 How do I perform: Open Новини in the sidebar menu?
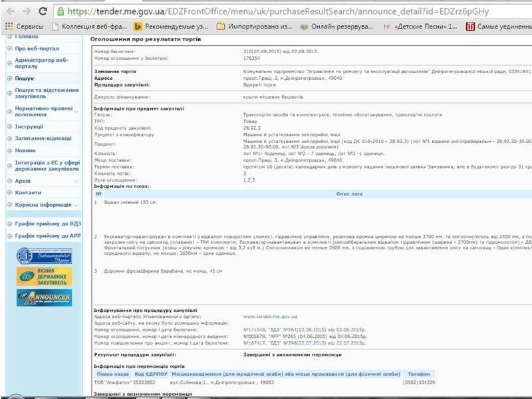25,150
